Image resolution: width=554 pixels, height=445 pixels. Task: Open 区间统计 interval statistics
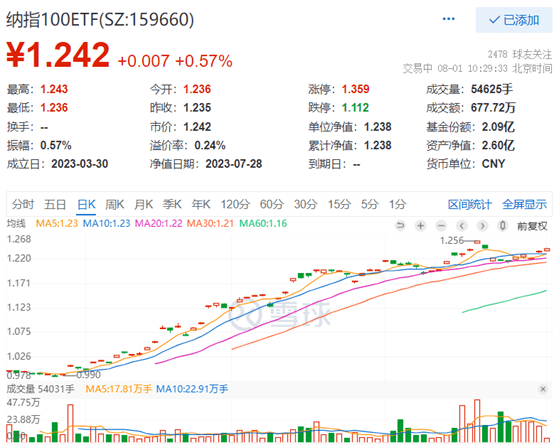470,204
